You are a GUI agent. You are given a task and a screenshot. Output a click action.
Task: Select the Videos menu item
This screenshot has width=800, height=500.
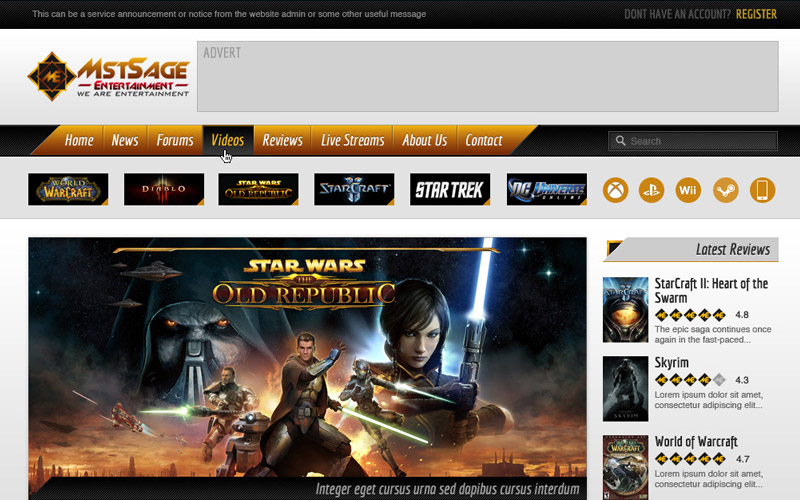point(228,140)
